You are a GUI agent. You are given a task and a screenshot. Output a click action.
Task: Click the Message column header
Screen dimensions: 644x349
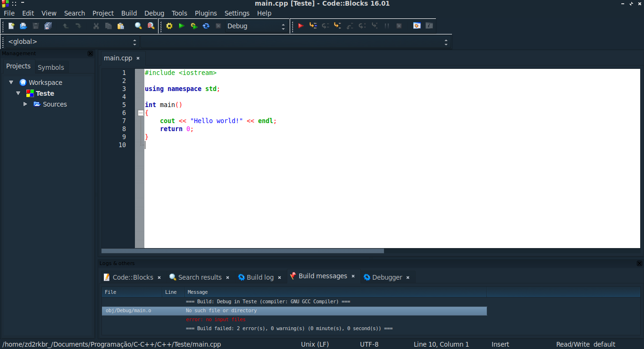(335, 292)
